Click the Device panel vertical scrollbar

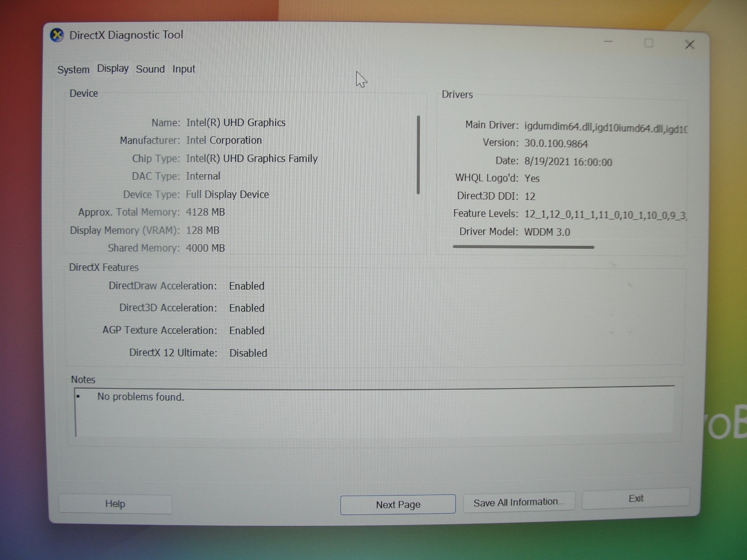coord(418,154)
